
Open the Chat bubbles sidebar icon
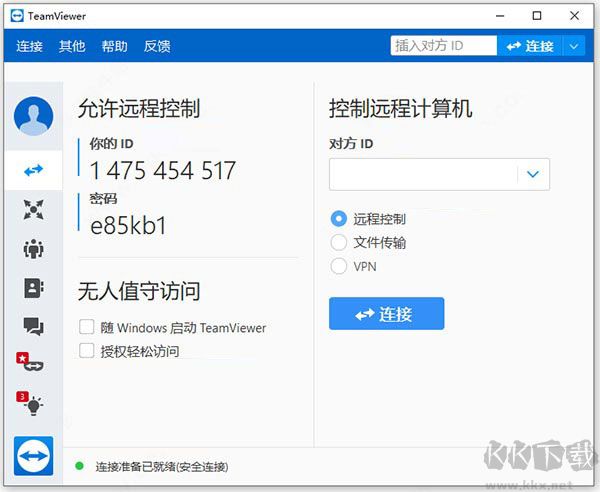tap(34, 326)
